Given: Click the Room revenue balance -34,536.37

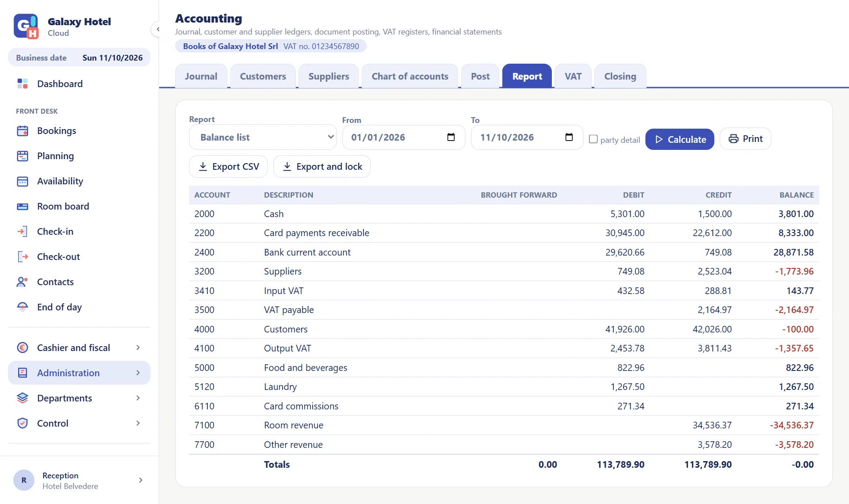Looking at the screenshot, I should [792, 425].
